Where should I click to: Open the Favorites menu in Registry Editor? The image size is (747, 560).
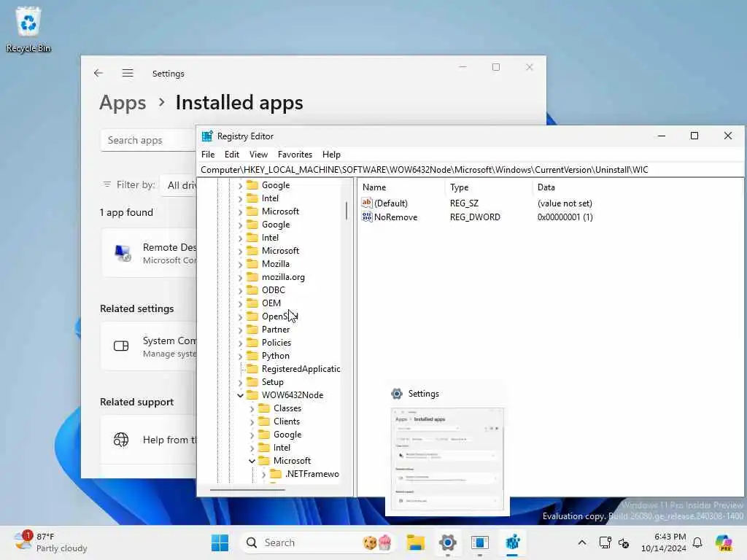click(x=295, y=155)
